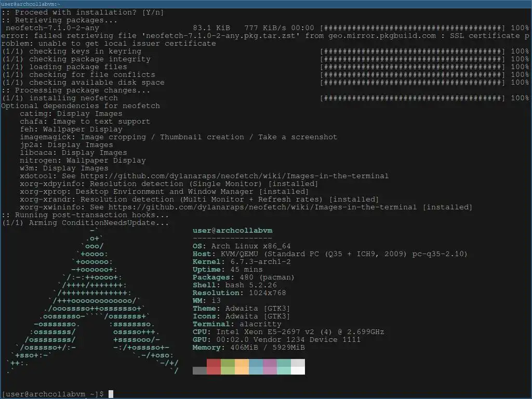Click the 'Uptime: 45 mins' line
The width and height of the screenshot is (532, 399).
(228, 270)
